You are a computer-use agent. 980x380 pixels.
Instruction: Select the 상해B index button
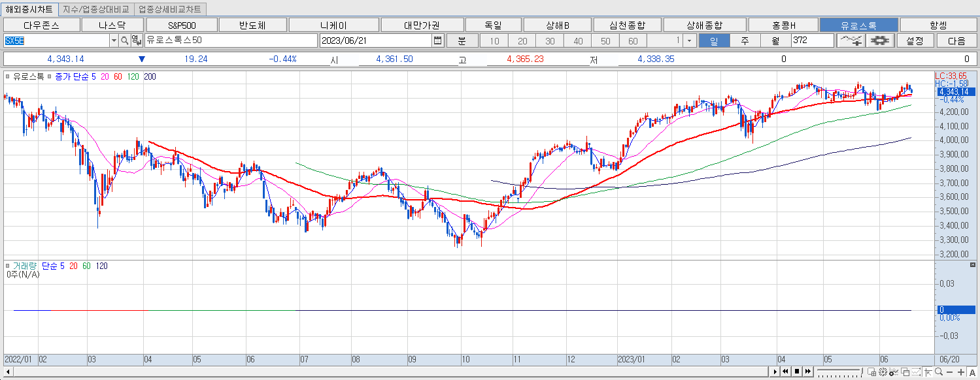point(558,25)
